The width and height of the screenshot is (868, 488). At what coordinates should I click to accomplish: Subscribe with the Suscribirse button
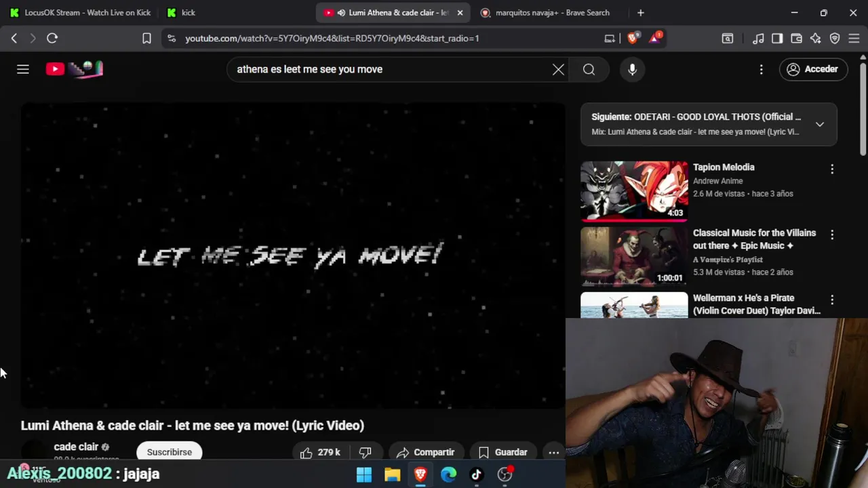170,452
